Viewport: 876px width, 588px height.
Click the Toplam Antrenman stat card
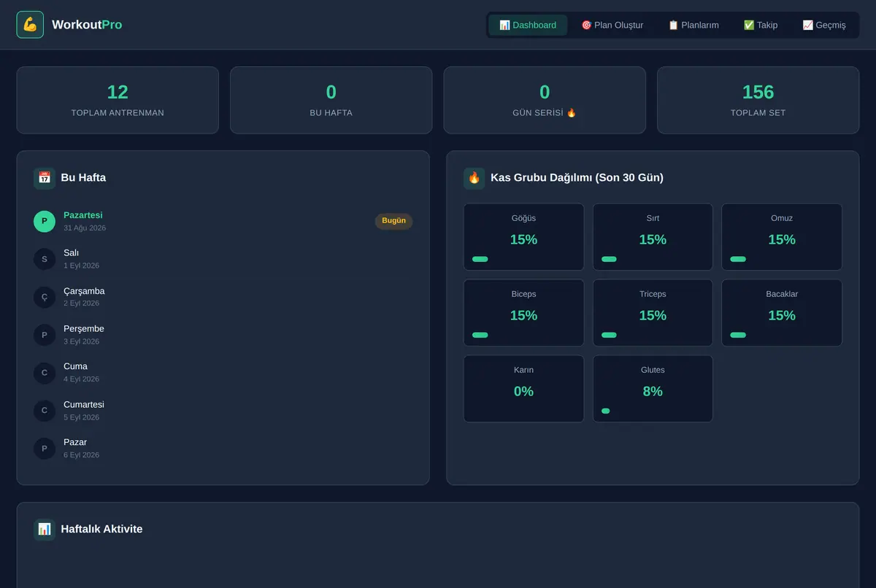pyautogui.click(x=118, y=101)
